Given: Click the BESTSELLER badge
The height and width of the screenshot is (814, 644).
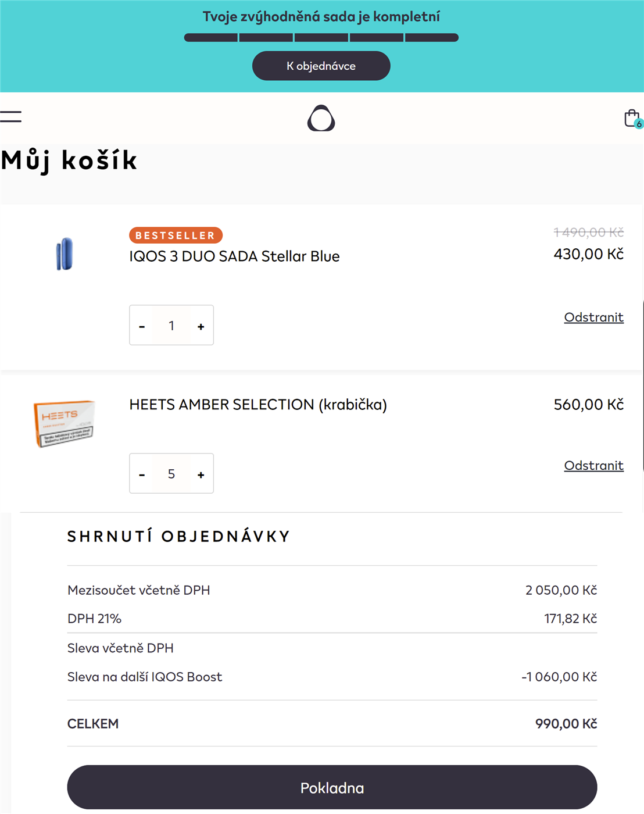Looking at the screenshot, I should tap(176, 235).
